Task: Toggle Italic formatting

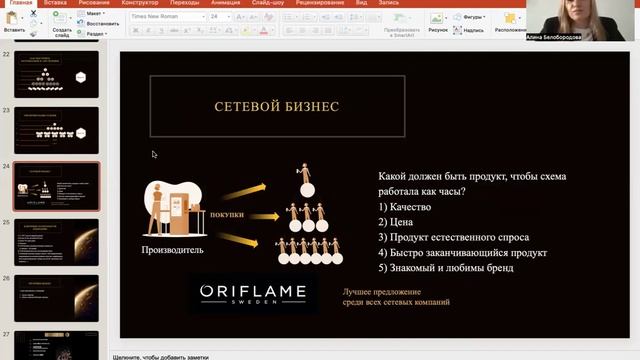Action: pos(149,31)
